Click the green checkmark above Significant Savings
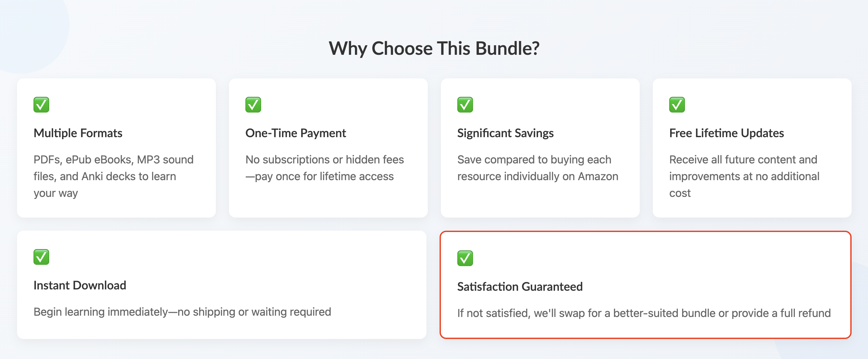Viewport: 868px width, 359px height. coord(465,105)
